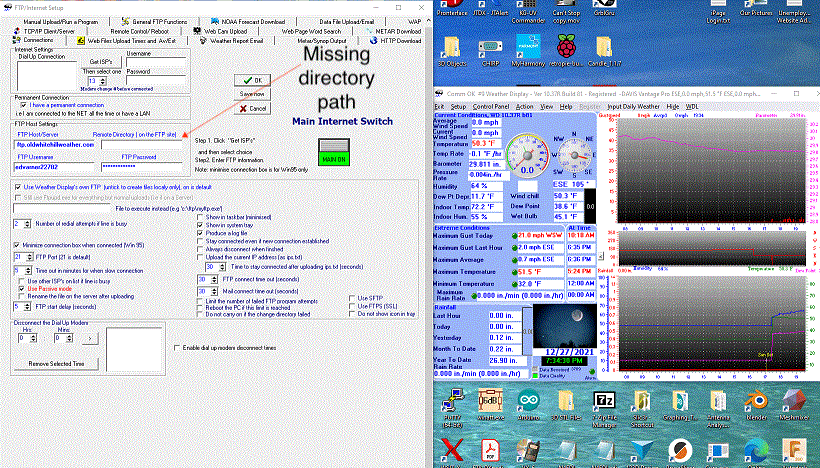Click the FTP Username input field
Image resolution: width=820 pixels, height=468 pixels.
[54, 167]
